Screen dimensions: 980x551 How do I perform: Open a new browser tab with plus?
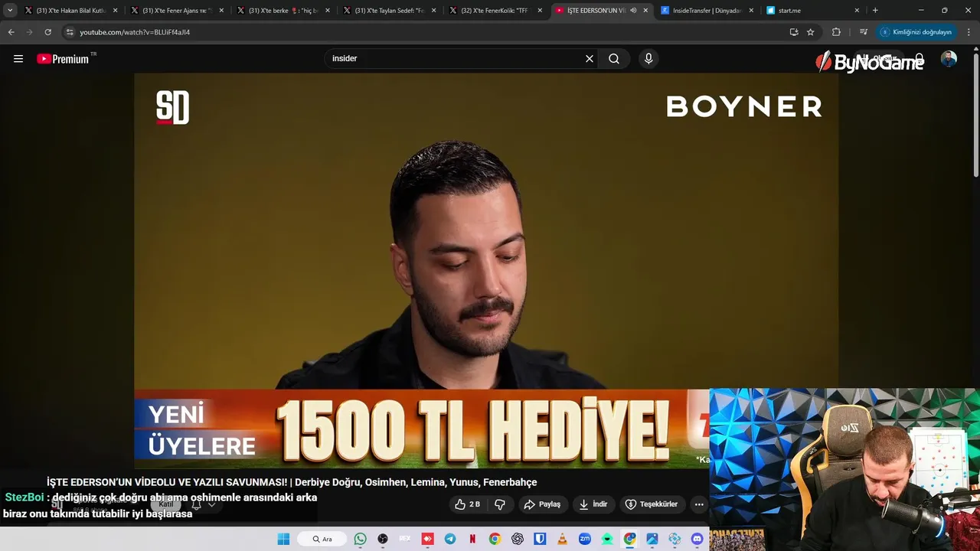[875, 11]
